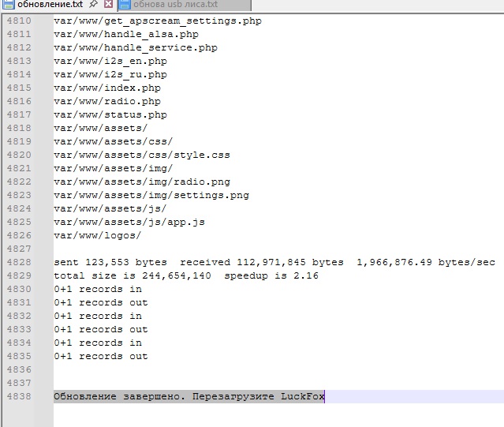Click the text 'Перезагрузите LuckFox'

[x=259, y=396]
